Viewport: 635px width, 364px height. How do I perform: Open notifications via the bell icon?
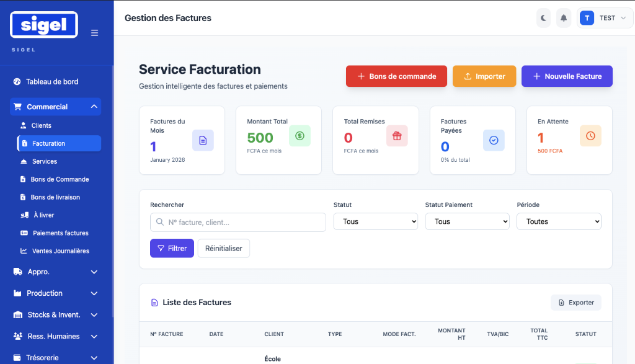(x=563, y=17)
